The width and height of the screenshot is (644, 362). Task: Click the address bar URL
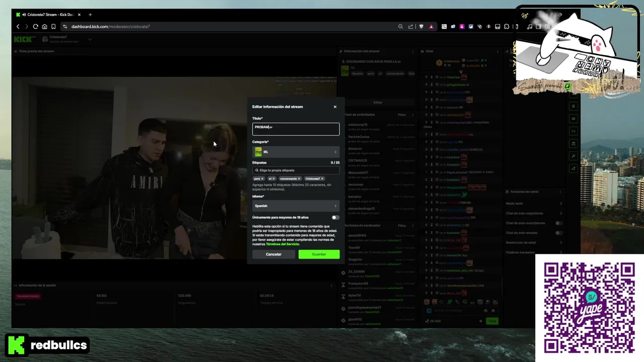[x=111, y=27]
